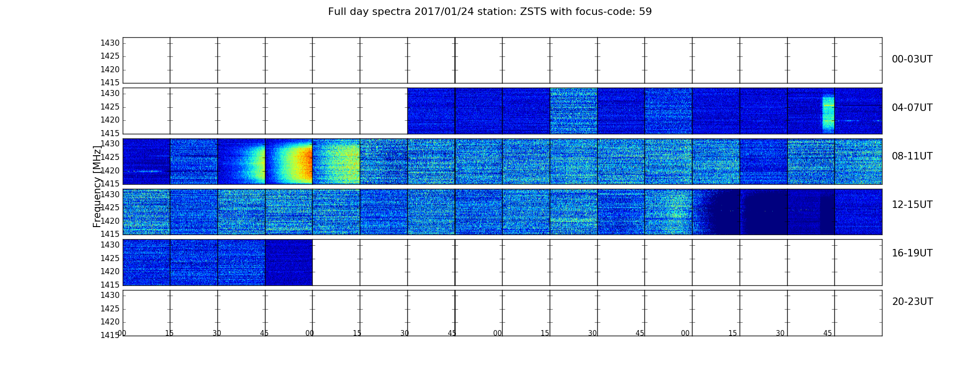The width and height of the screenshot is (980, 373).
Task: Click the dark blue final segment of the 16-19UT spectrum
Action: (x=289, y=262)
